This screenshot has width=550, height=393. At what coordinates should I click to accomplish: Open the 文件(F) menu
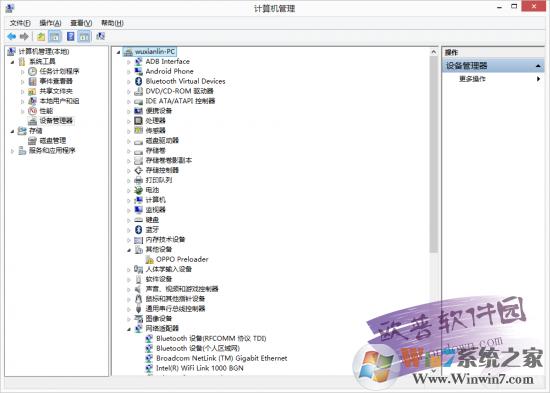coord(20,23)
